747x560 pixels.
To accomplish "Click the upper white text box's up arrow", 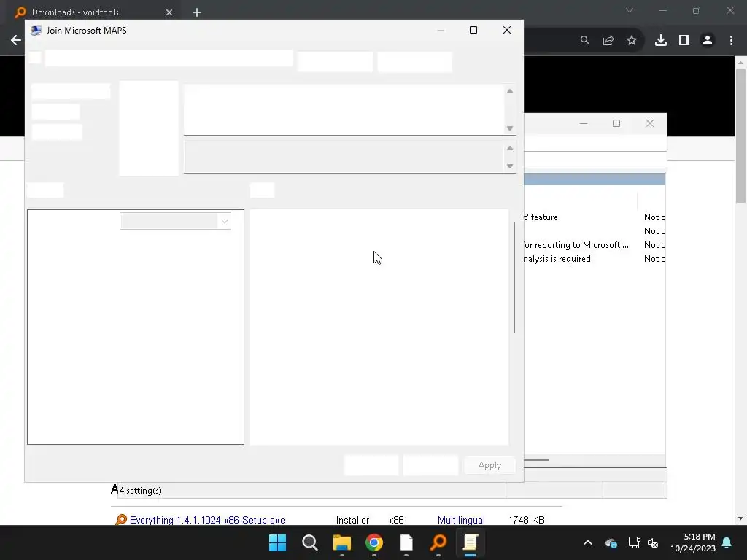I will (x=510, y=91).
